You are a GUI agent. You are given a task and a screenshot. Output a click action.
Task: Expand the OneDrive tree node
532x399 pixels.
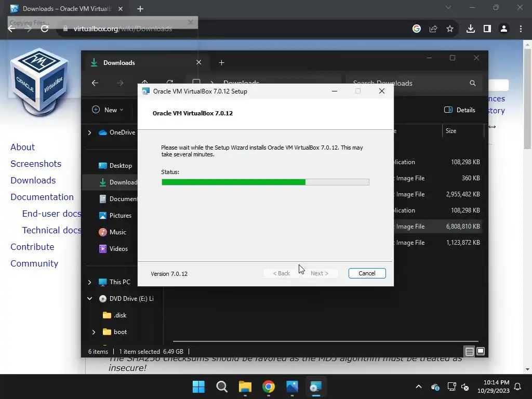(x=89, y=132)
